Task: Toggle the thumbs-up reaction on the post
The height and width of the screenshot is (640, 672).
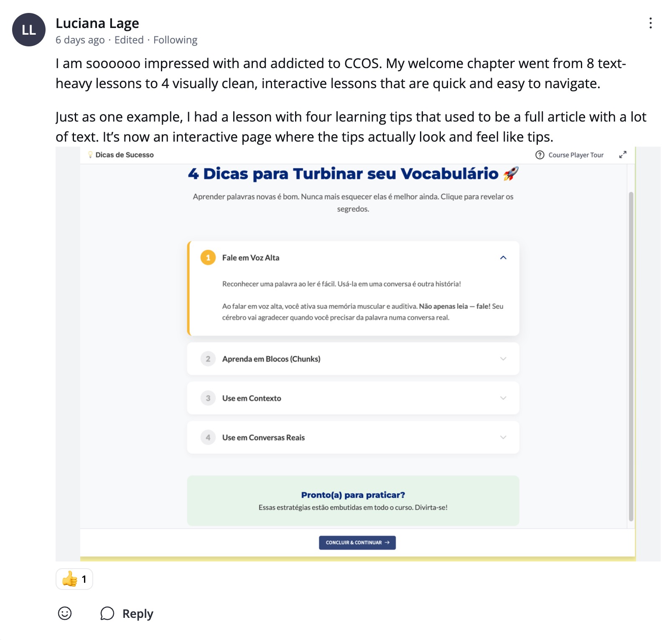Action: (74, 579)
